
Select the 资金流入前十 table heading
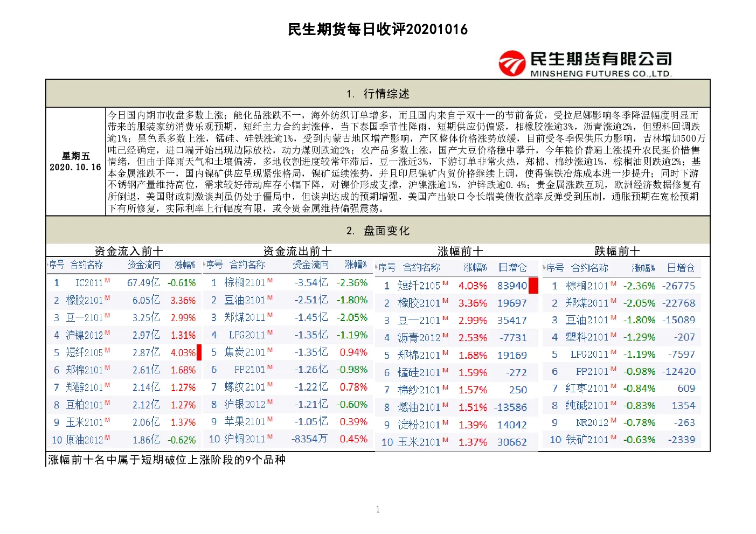coord(129,251)
